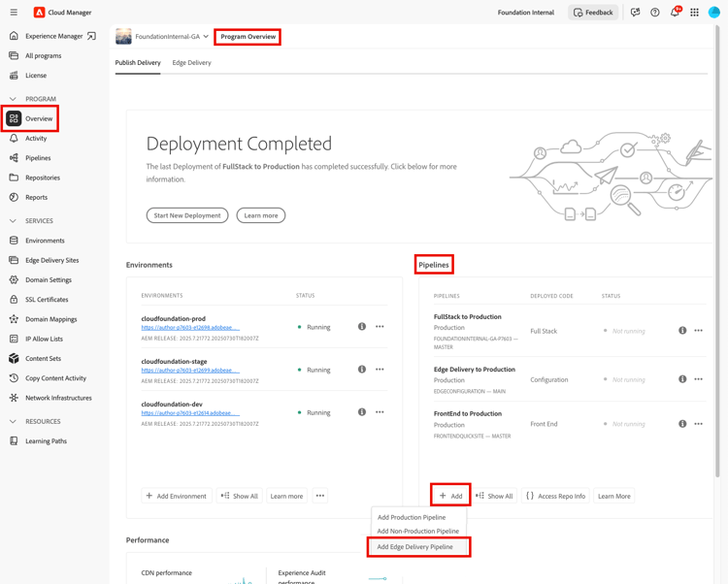Click the notifications bell icon

point(675,12)
